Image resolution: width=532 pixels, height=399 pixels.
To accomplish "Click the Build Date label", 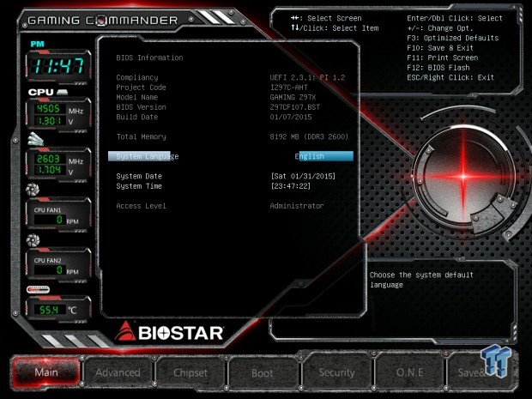I will [x=137, y=117].
